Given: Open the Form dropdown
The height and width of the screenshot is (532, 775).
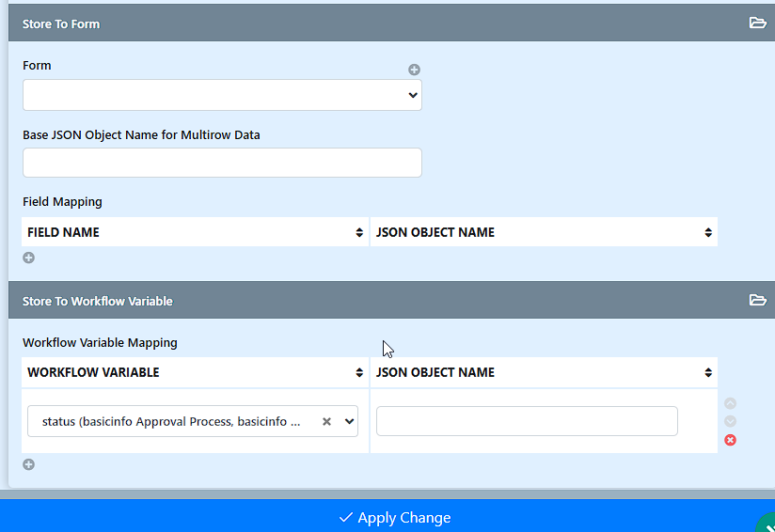Looking at the screenshot, I should click(x=222, y=95).
